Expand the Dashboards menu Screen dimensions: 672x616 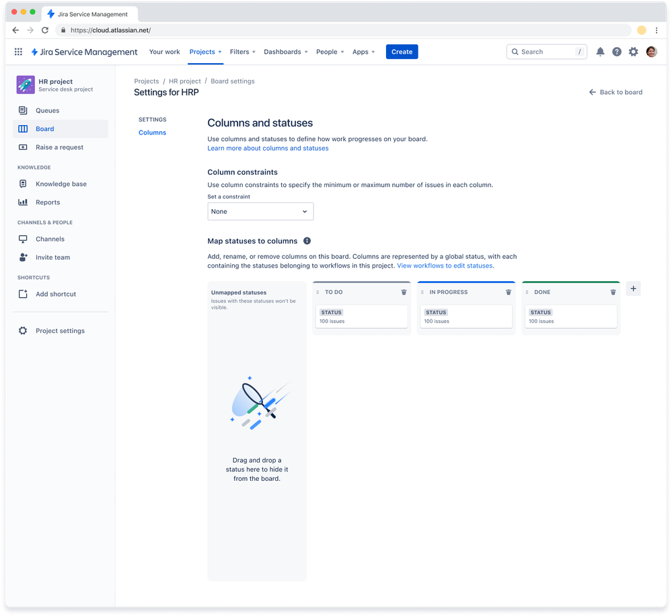tap(286, 52)
